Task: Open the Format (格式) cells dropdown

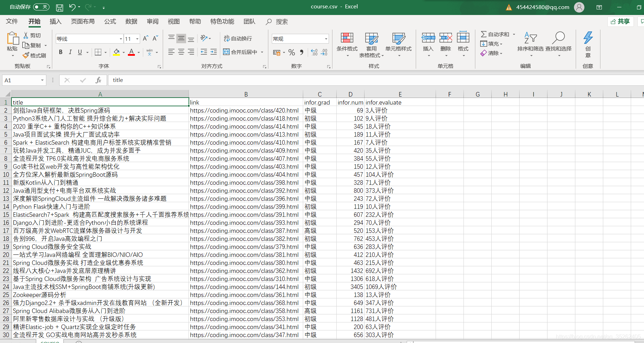Action: 463,45
